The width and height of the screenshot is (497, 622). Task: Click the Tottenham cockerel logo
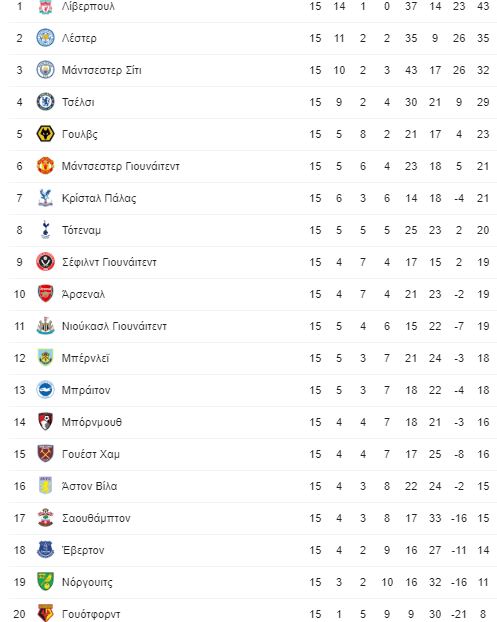point(45,230)
